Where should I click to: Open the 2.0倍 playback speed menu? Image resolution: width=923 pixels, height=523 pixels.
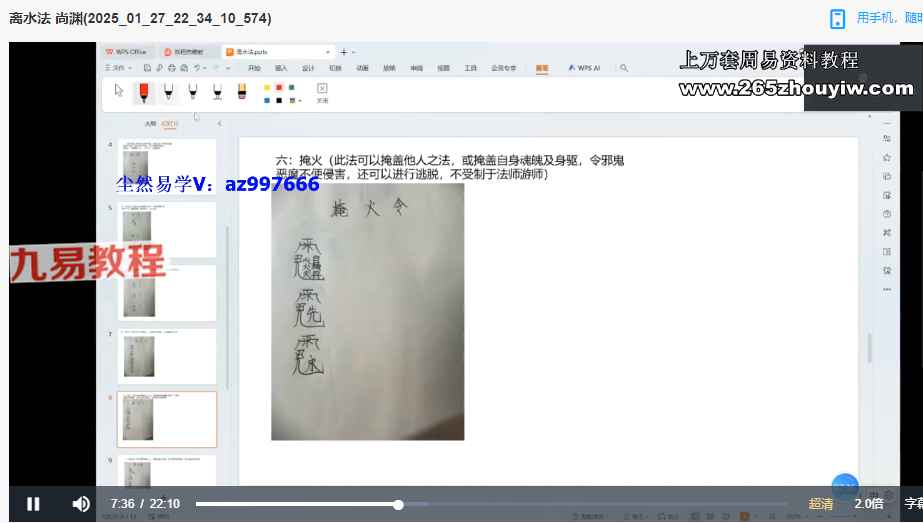click(x=869, y=504)
